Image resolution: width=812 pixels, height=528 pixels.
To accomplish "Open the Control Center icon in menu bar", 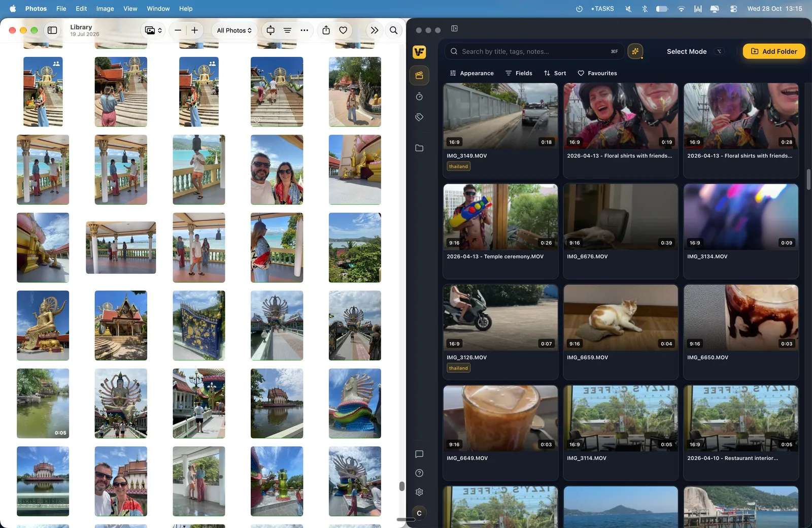I will (733, 9).
